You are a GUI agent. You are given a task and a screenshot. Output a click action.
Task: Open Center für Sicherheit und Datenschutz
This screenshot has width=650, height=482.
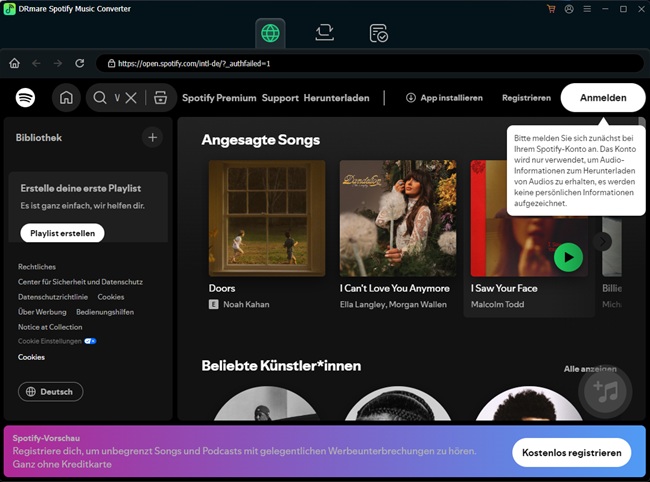point(80,282)
